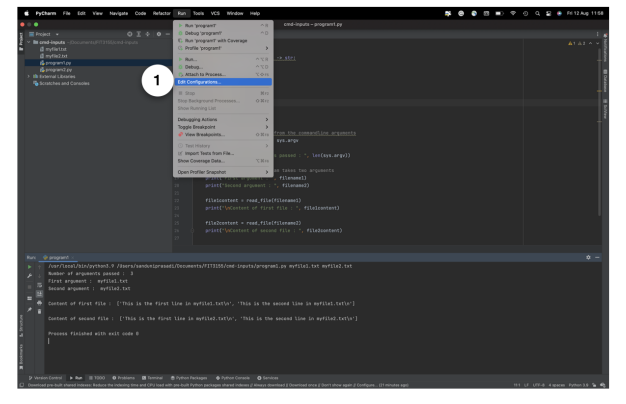626x404 pixels.
Task: Open the VCS menu in menu bar
Action: 215,13
